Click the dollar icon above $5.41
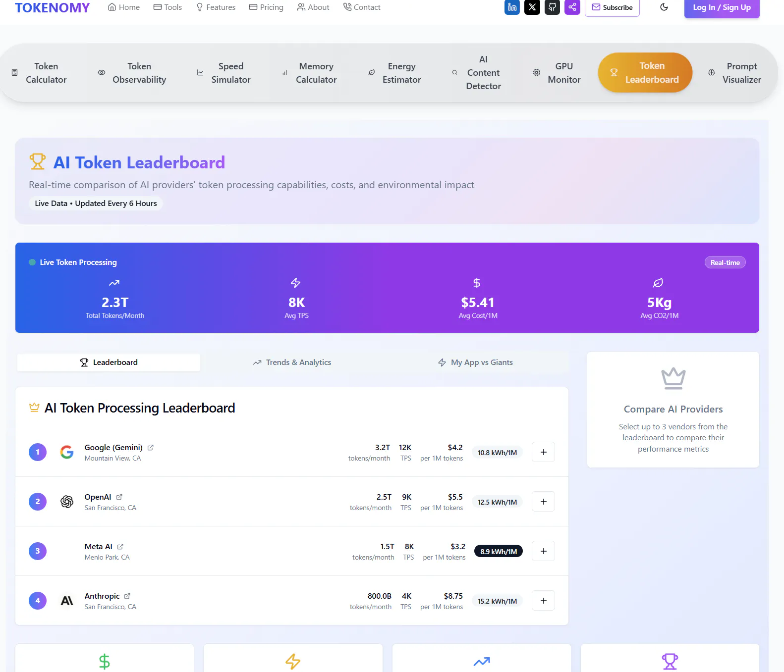 [x=477, y=283]
